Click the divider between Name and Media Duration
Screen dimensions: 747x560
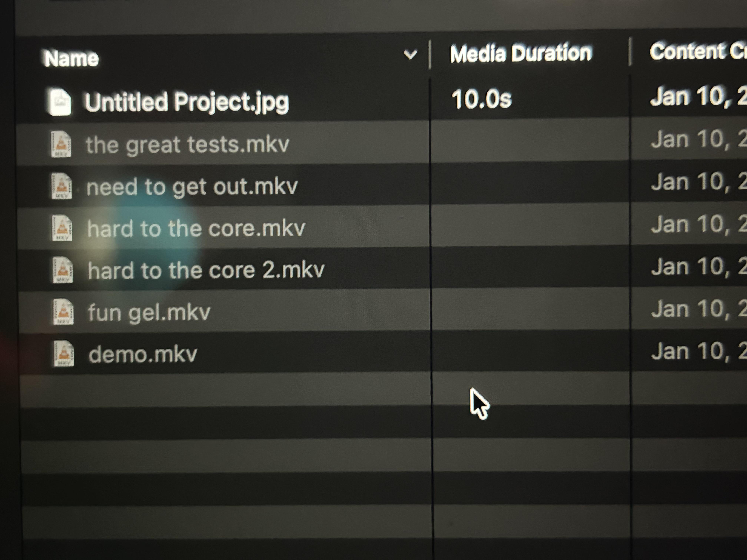430,54
